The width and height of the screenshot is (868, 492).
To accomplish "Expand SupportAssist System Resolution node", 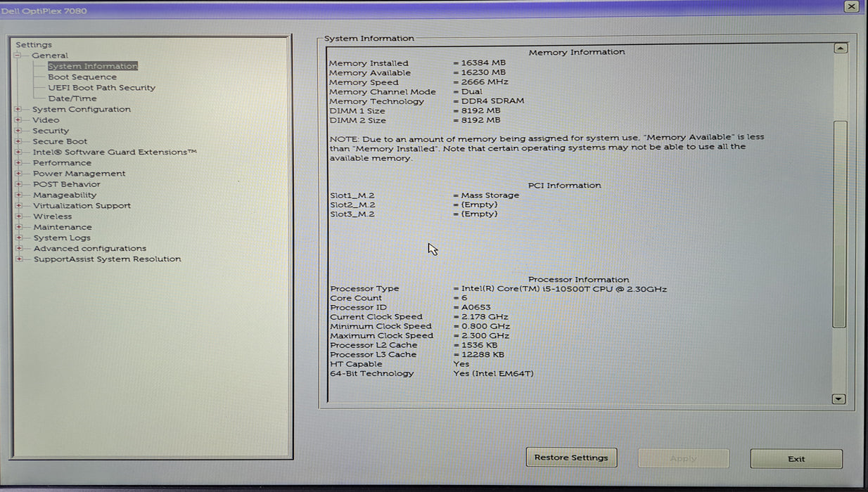I will click(18, 259).
